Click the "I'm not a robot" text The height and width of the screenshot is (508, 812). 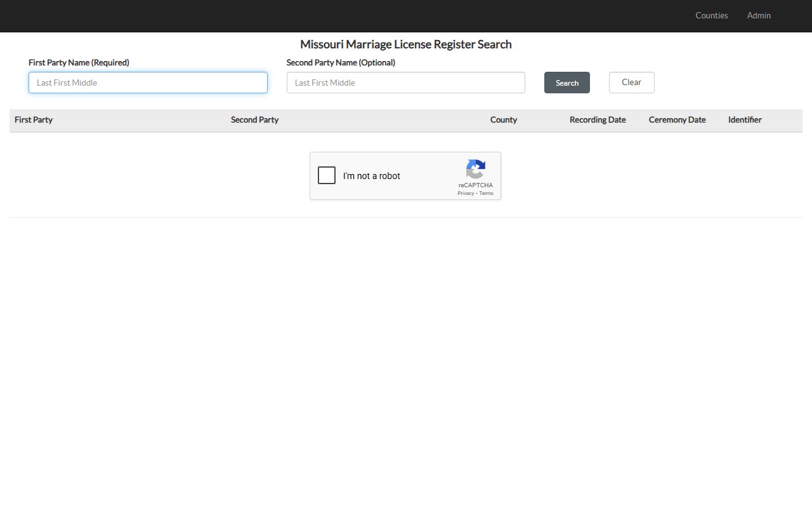click(371, 176)
